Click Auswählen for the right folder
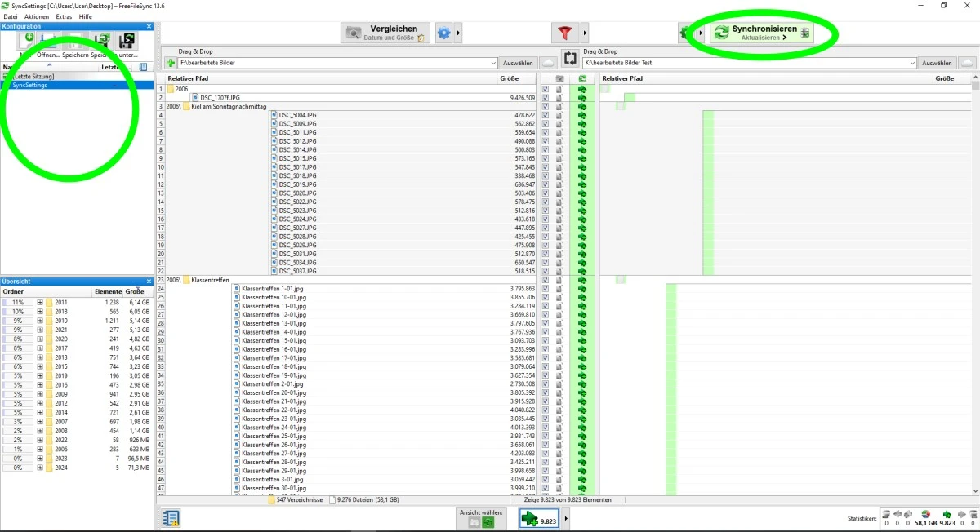Image resolution: width=980 pixels, height=532 pixels. 937,63
